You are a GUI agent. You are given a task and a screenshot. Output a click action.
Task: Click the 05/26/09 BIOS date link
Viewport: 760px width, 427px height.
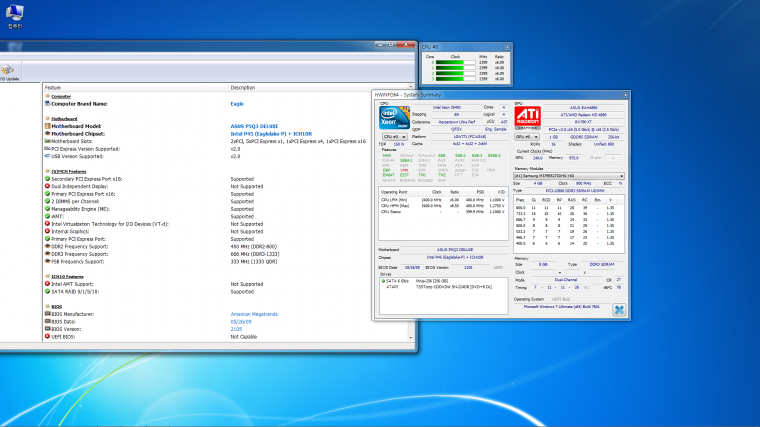click(x=241, y=321)
